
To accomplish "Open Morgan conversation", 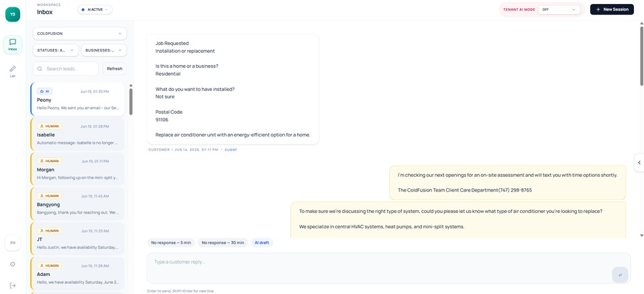I will click(77, 169).
